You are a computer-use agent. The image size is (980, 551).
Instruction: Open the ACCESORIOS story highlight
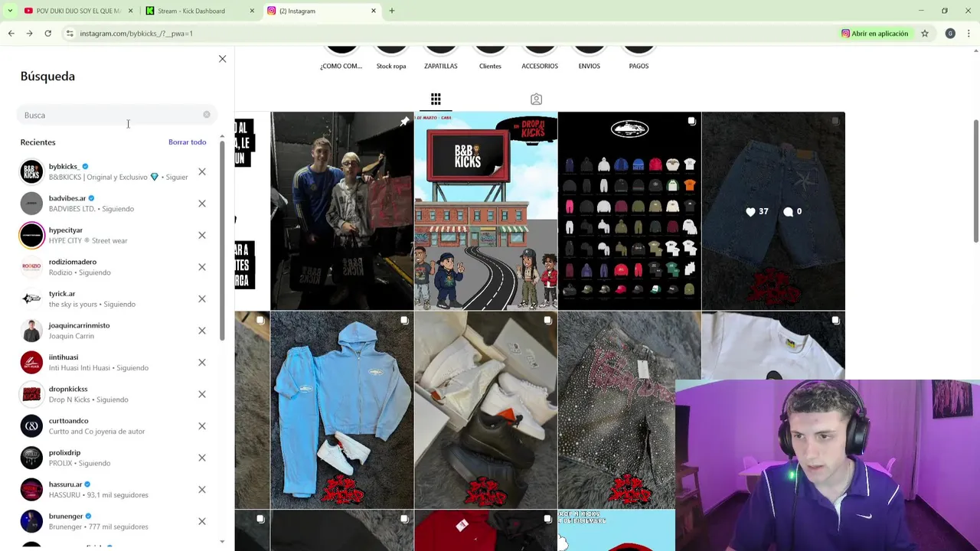[540, 57]
